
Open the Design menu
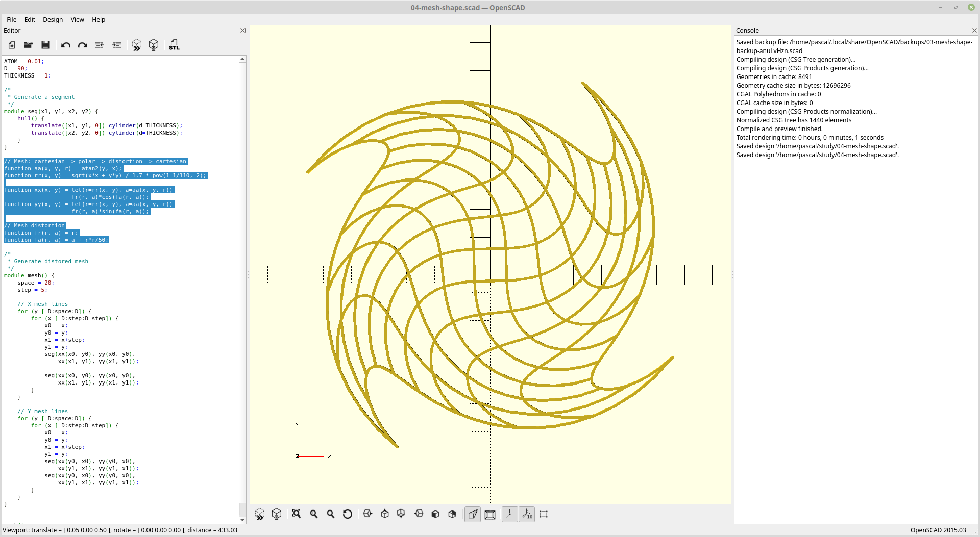[52, 20]
